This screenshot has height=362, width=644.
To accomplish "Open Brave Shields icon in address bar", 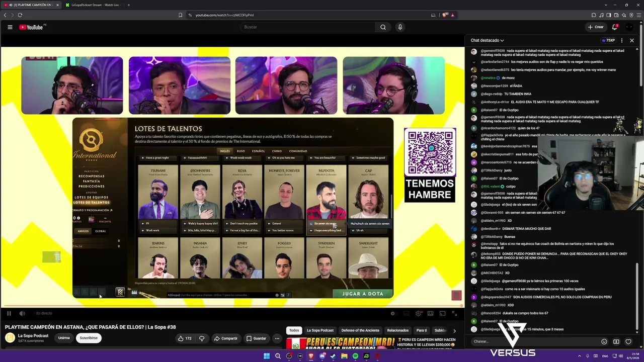I will point(445,15).
